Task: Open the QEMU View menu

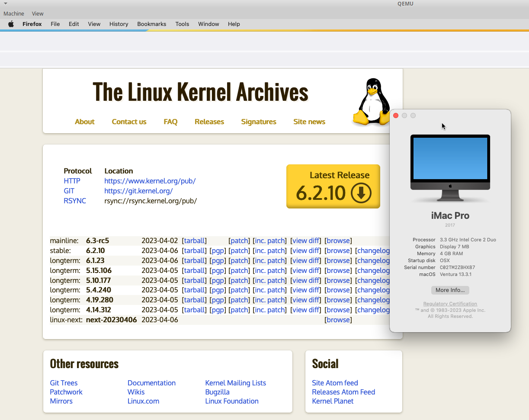Action: pos(38,13)
